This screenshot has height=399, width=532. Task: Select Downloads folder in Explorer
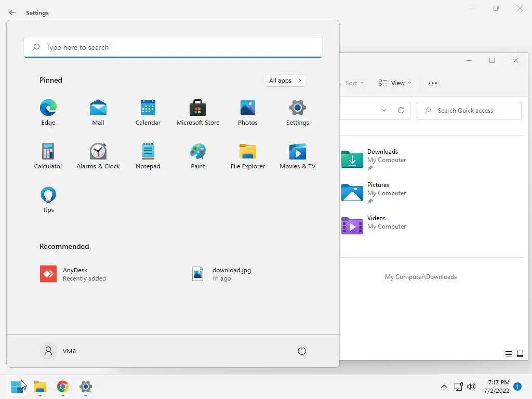coord(374,159)
